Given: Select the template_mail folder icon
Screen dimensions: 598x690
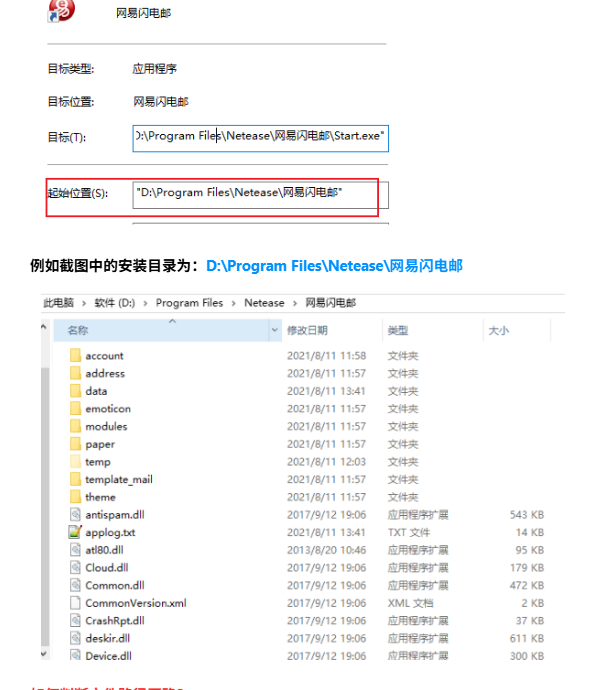Looking at the screenshot, I should click(x=75, y=478).
